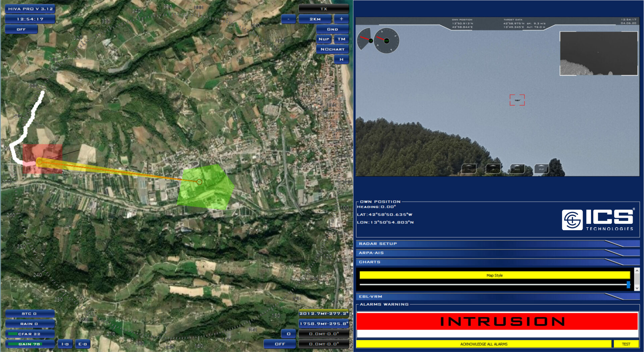Click the 1758.9MT-295.8° readout

point(324,324)
